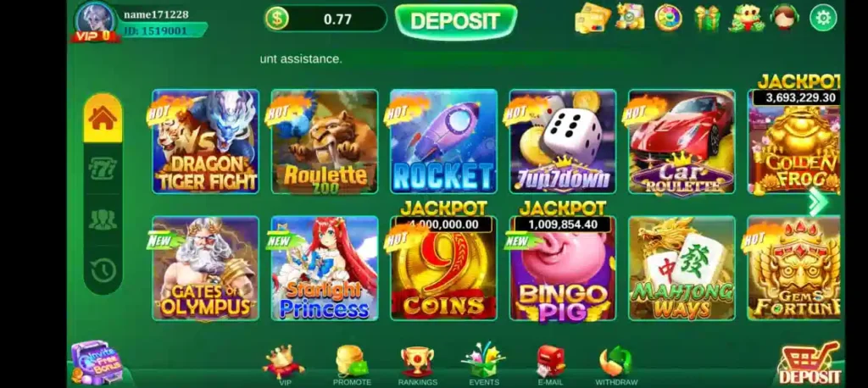
Task: Click the shopping cart DEPOSIT button
Action: pos(810,363)
